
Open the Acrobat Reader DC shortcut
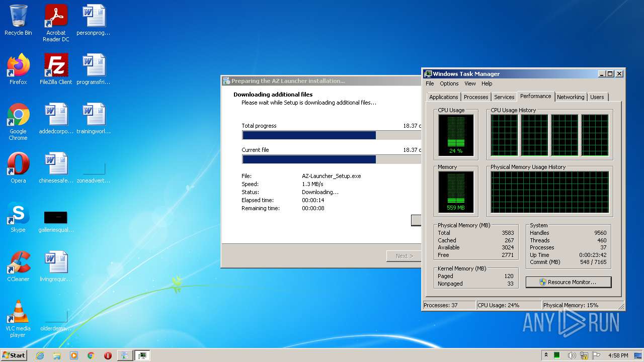pos(56,23)
